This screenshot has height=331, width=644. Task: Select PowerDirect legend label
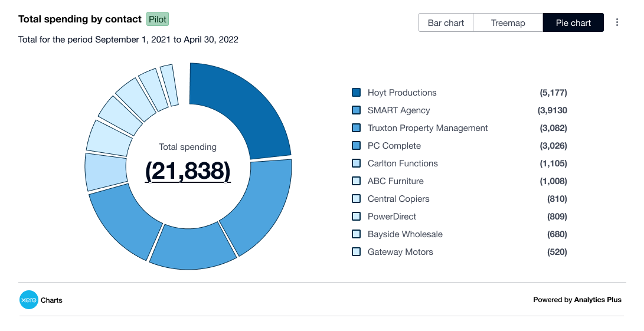tap(392, 217)
